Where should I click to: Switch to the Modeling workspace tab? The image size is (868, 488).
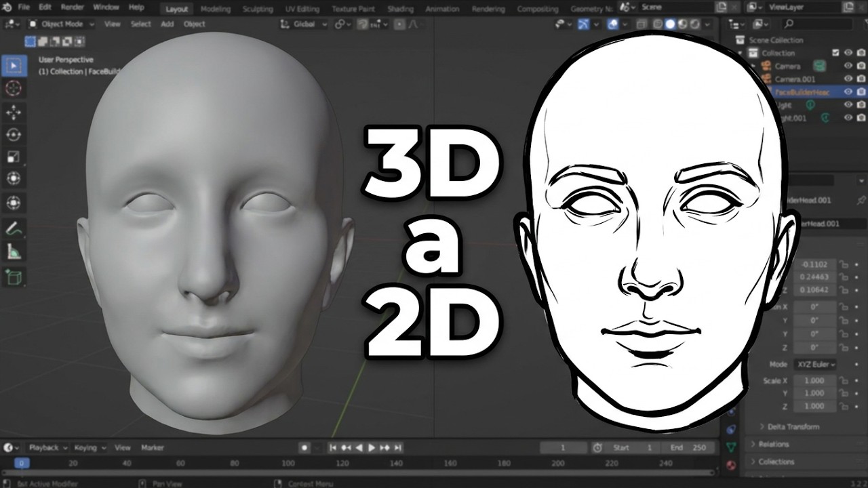pos(216,9)
